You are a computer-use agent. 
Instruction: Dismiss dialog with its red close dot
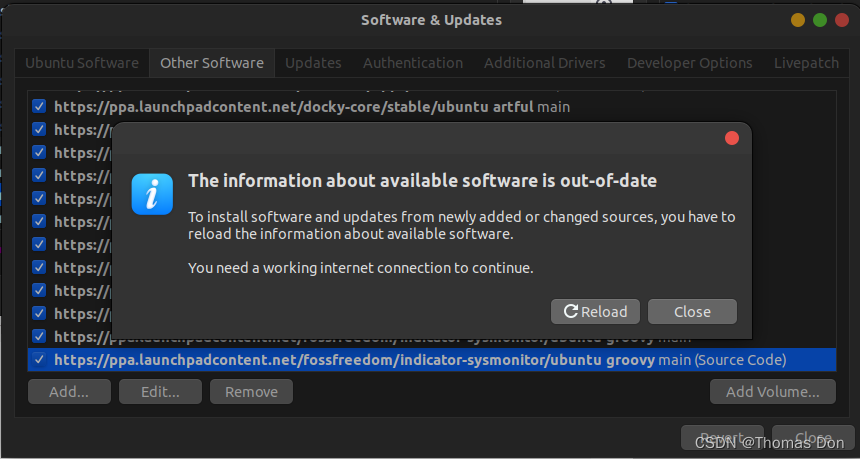[x=732, y=138]
